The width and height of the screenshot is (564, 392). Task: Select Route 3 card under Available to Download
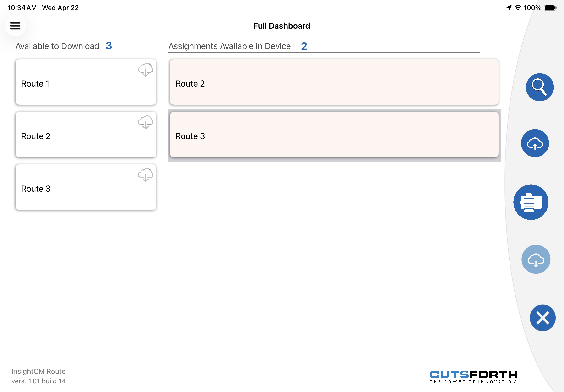[86, 187]
